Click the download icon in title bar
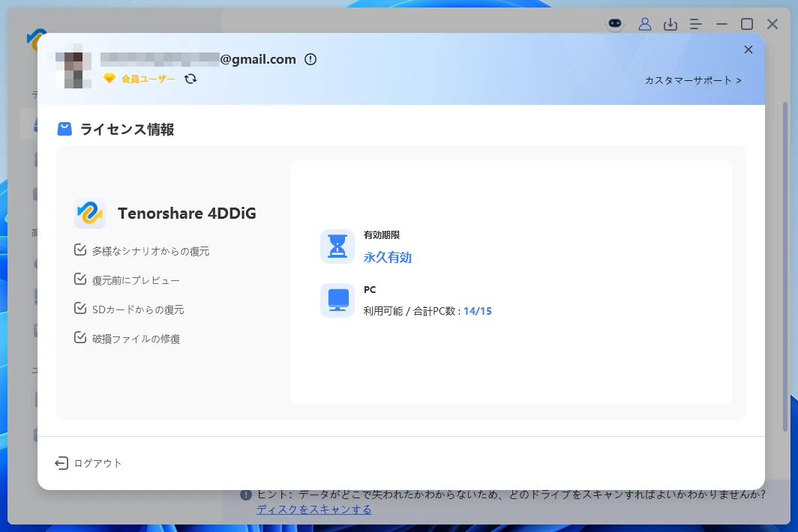Screen dimensions: 798x532 point(670,24)
